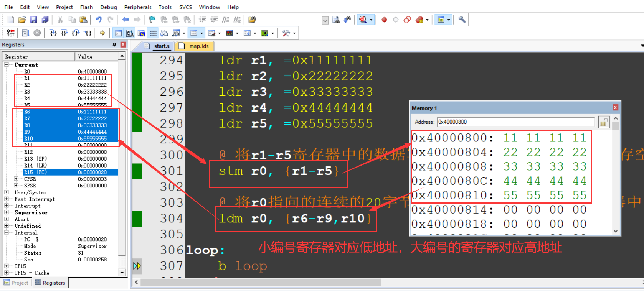Open the Analysis windows dropdown
The height and width of the screenshot is (291, 644).
237,33
